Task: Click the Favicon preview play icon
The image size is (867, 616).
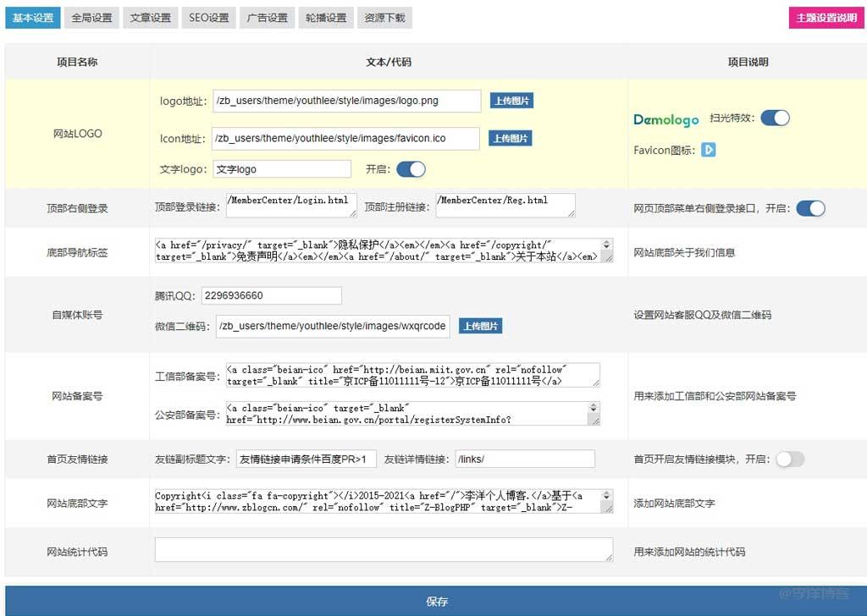Action: [x=709, y=150]
